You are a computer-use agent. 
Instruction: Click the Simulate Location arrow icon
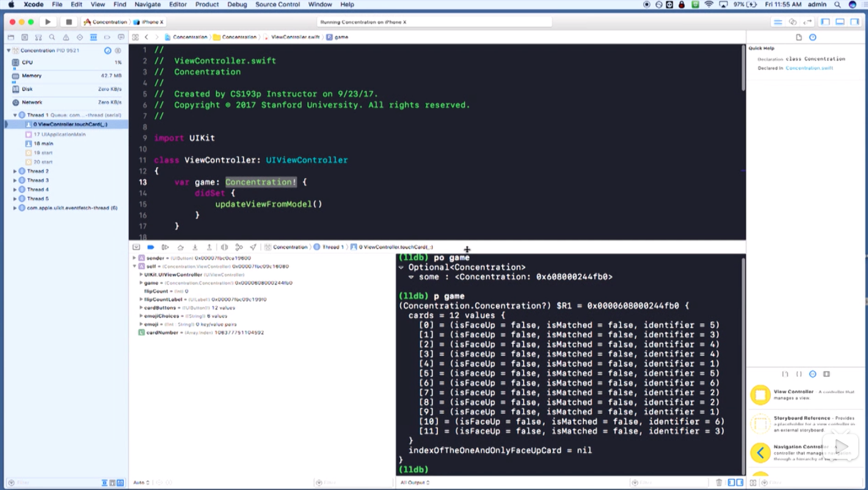click(x=253, y=247)
